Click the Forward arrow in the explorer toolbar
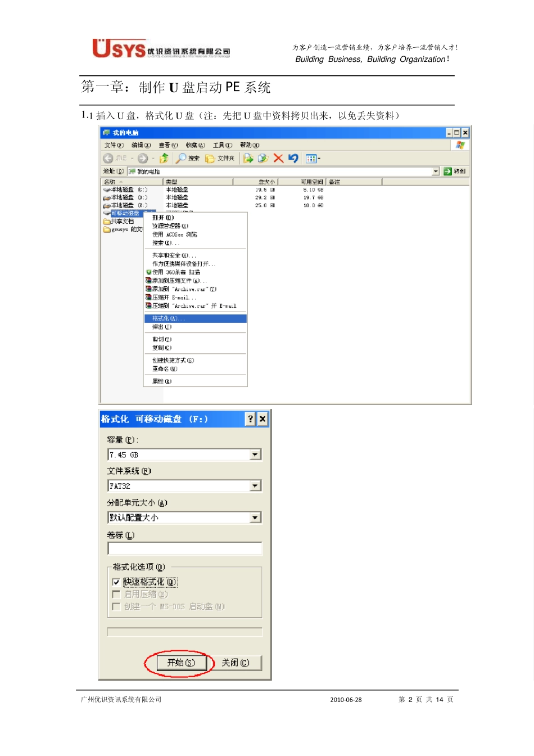This screenshot has height=756, width=534. click(143, 159)
